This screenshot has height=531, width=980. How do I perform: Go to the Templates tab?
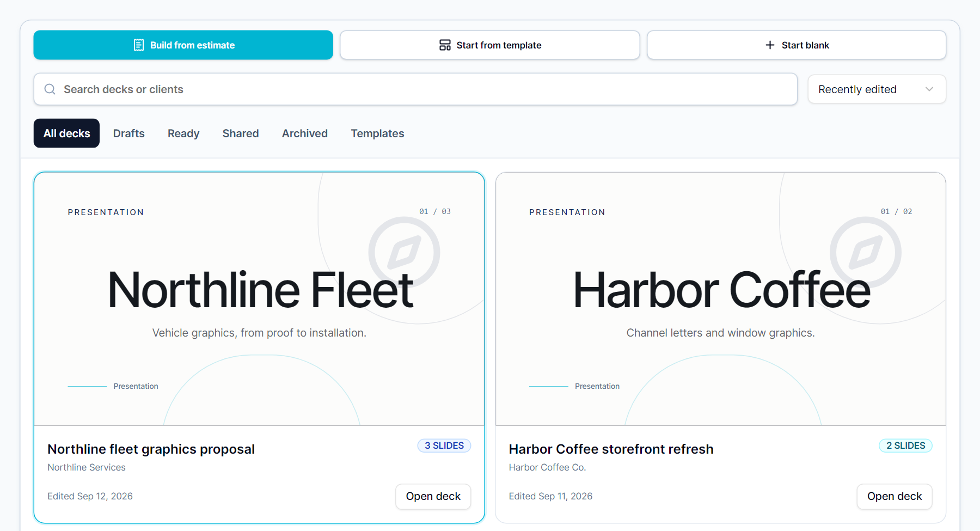tap(377, 133)
